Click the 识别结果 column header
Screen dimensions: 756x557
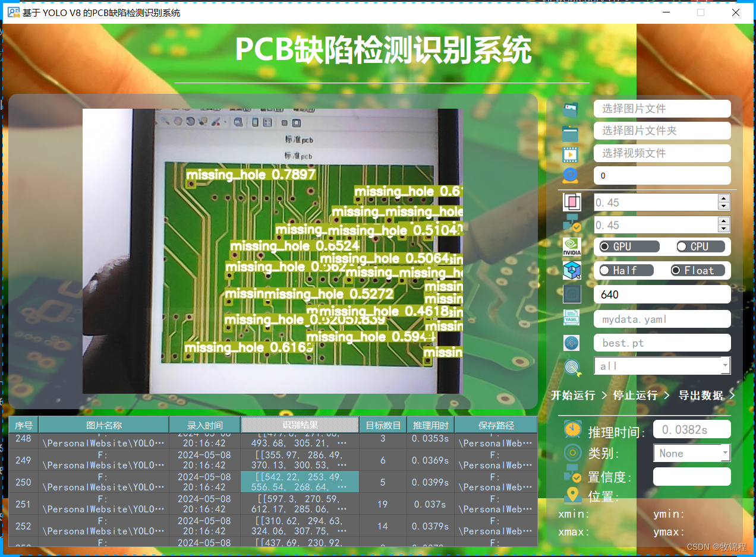(300, 425)
